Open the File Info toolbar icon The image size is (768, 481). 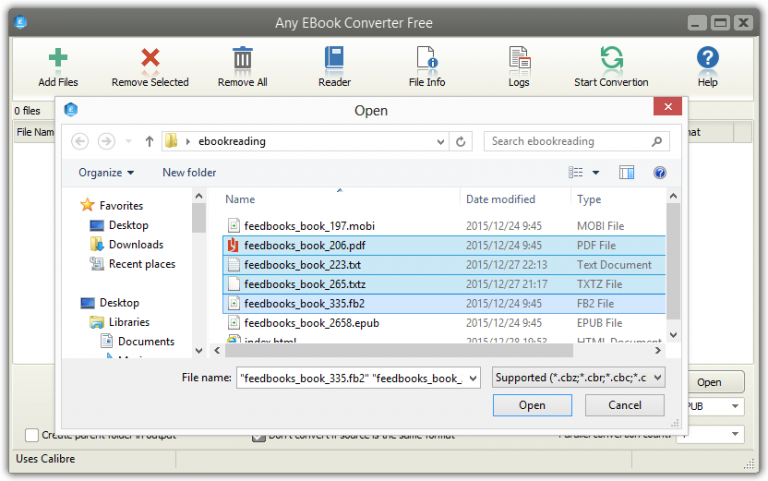click(427, 57)
